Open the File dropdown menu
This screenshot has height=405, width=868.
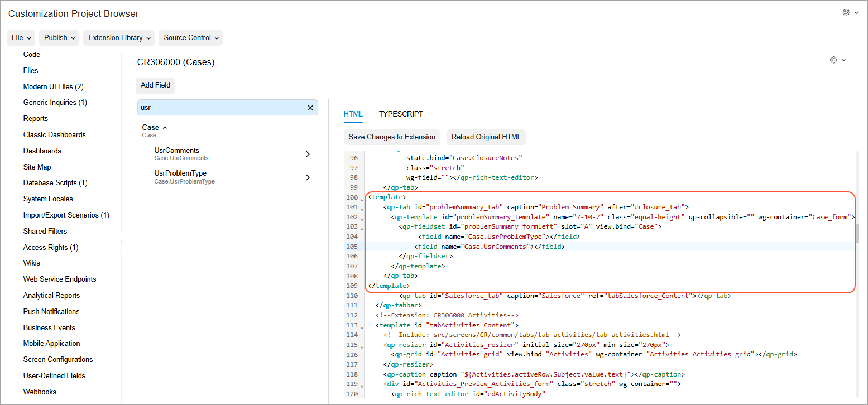(x=21, y=38)
